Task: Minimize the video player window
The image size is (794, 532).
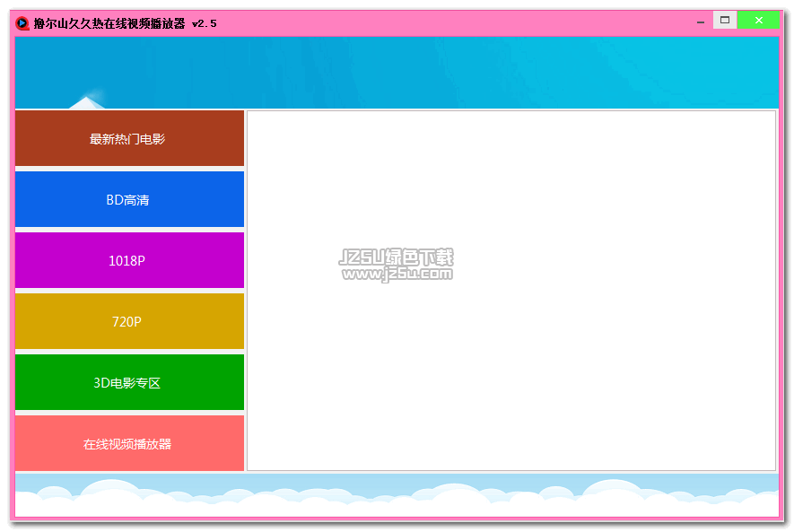Action: (x=701, y=22)
